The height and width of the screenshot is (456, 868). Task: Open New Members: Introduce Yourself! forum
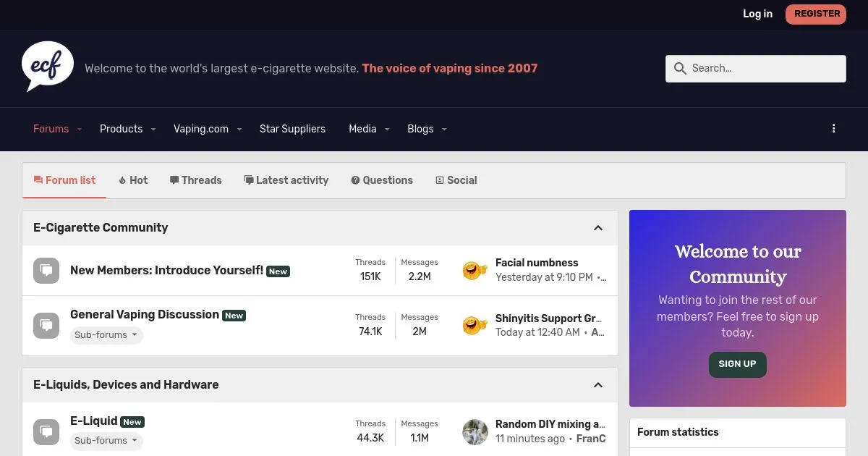pyautogui.click(x=166, y=270)
